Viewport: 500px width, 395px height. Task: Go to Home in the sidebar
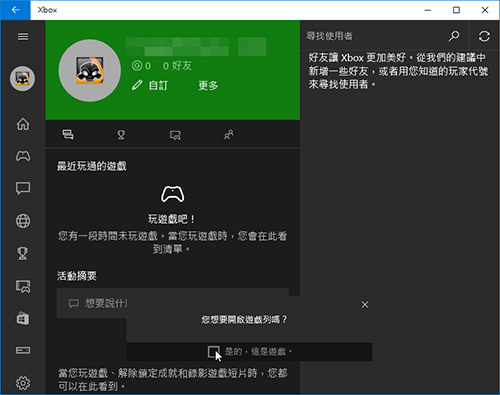pos(23,124)
